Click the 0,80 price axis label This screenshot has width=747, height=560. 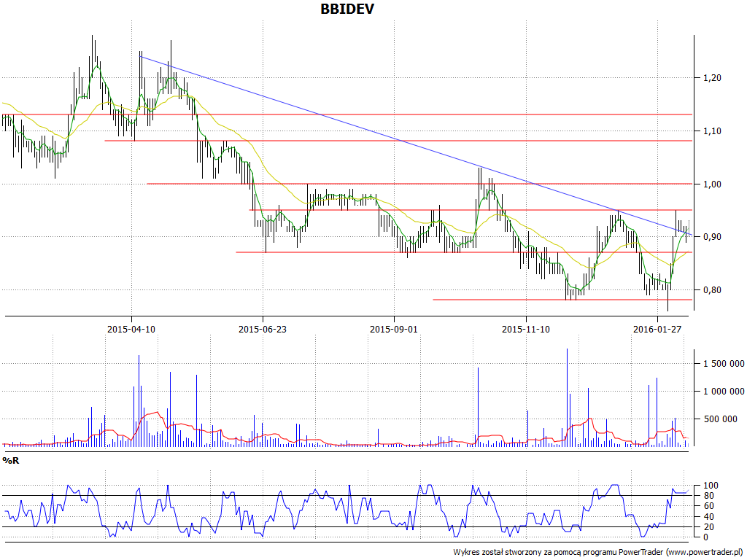[712, 290]
